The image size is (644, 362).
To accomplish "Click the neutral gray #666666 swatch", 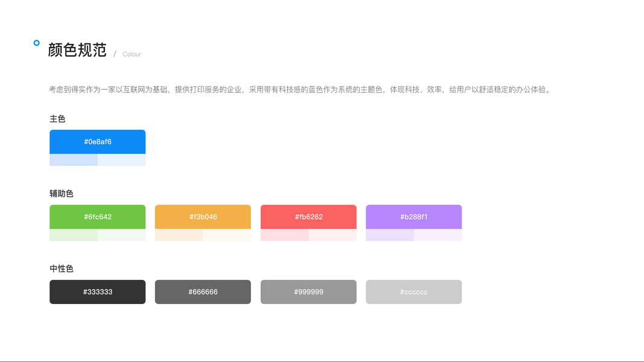I will pyautogui.click(x=203, y=292).
